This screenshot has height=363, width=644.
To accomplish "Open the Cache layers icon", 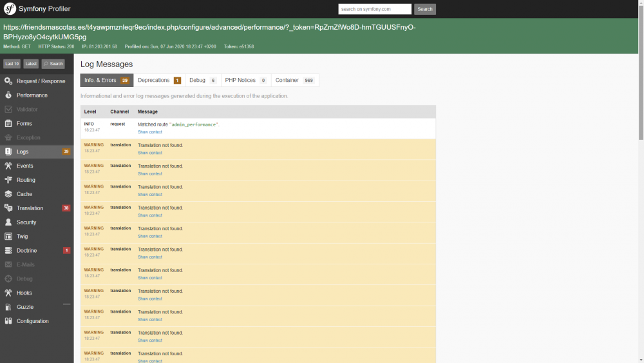I will [8, 193].
